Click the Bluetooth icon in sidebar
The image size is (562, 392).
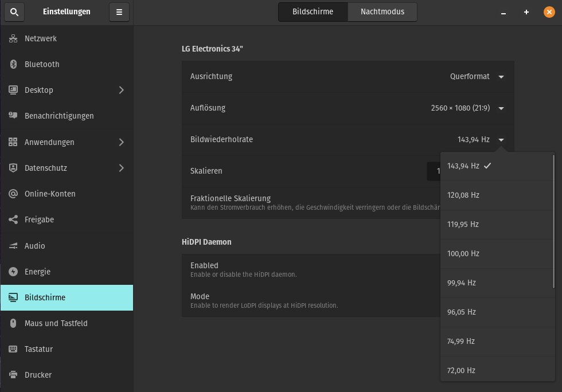(x=13, y=64)
